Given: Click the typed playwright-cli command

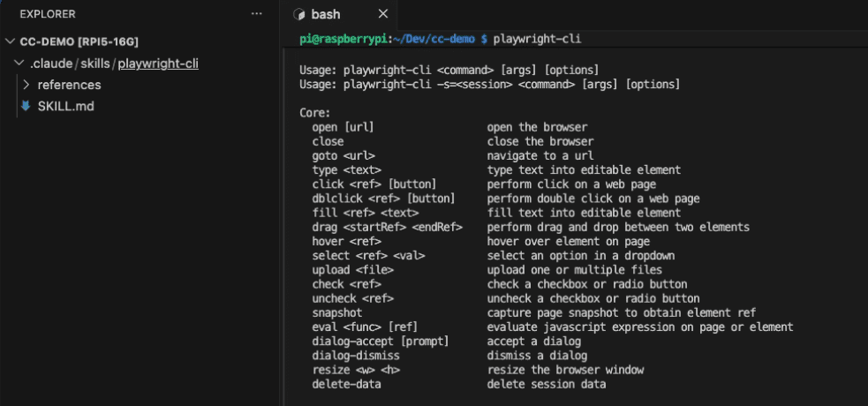Looking at the screenshot, I should click(538, 39).
